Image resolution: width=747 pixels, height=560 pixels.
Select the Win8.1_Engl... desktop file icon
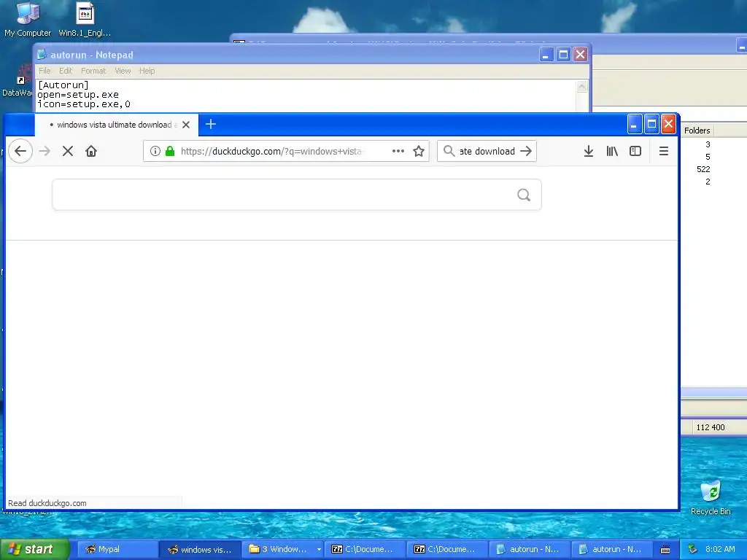click(85, 20)
